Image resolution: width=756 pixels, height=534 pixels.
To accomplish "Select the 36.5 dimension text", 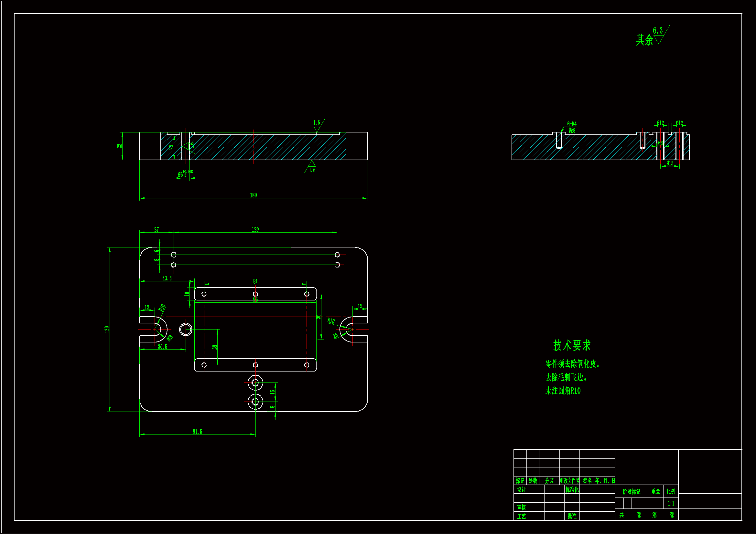I will point(162,346).
